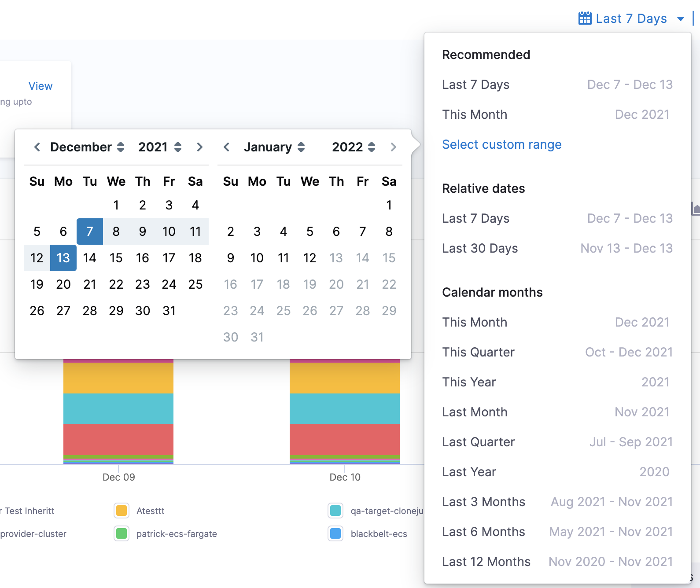Pick December 31 in the calendar
This screenshot has width=700, height=588.
[169, 311]
